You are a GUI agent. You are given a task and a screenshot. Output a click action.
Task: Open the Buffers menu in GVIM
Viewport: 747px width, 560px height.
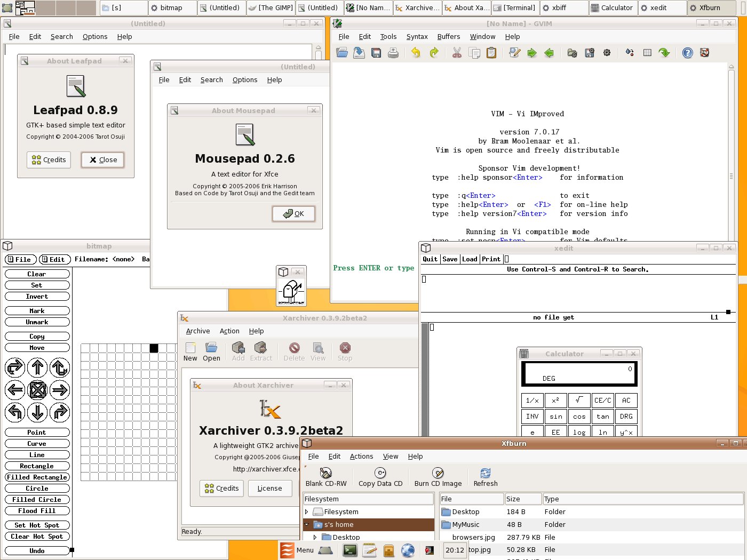click(449, 37)
